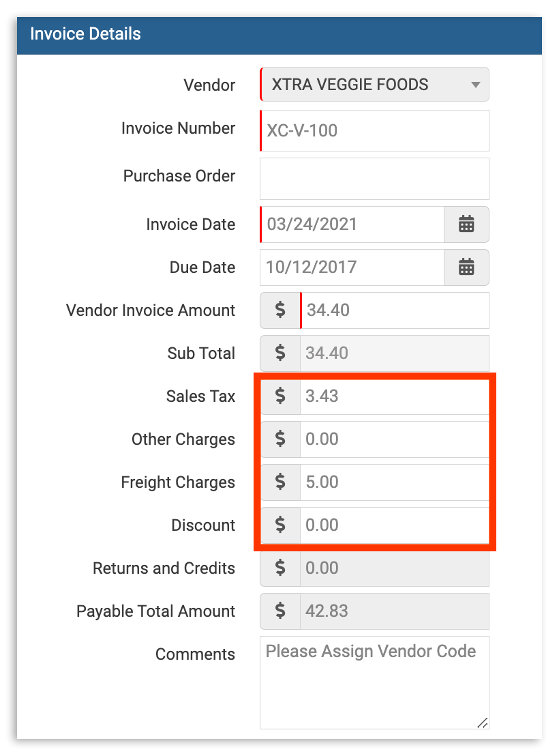Viewport: 559px width, 756px height.
Task: Open the Invoice Date calendar picker icon
Action: 467,224
